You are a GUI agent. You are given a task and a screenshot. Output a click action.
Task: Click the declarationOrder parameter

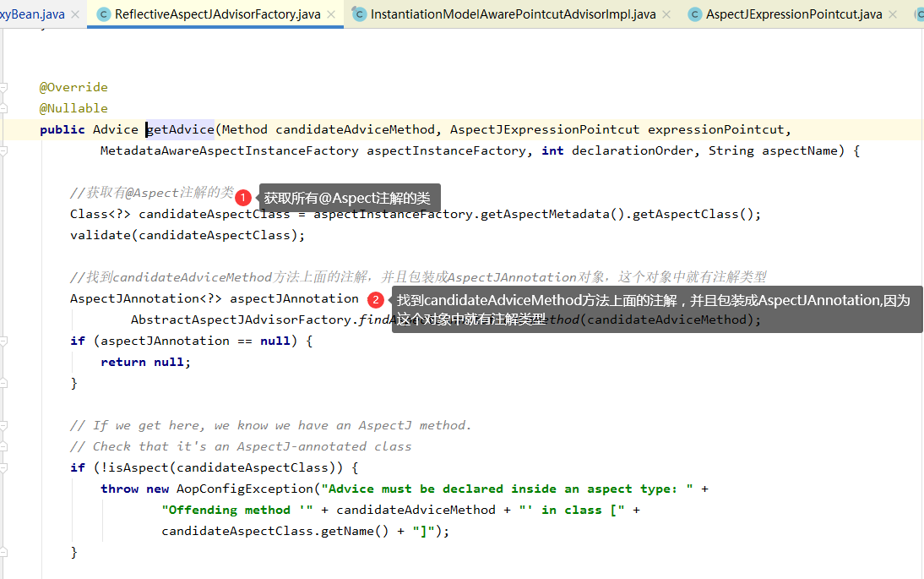[x=633, y=151]
